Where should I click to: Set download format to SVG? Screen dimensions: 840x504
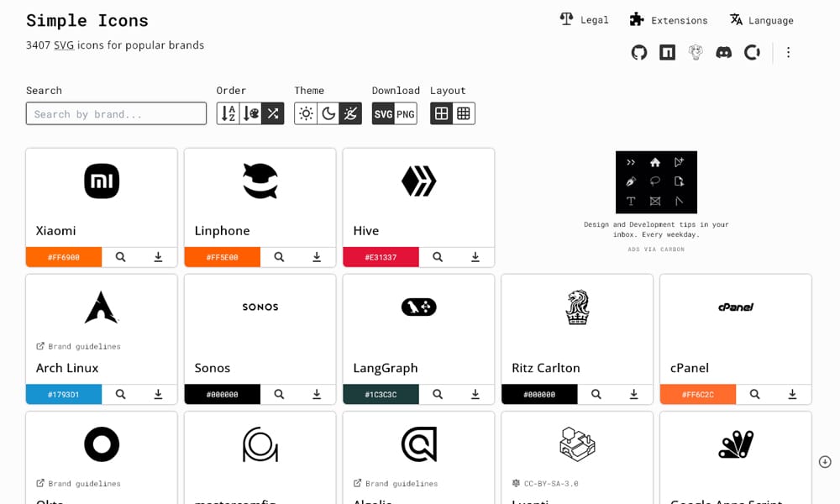click(384, 113)
